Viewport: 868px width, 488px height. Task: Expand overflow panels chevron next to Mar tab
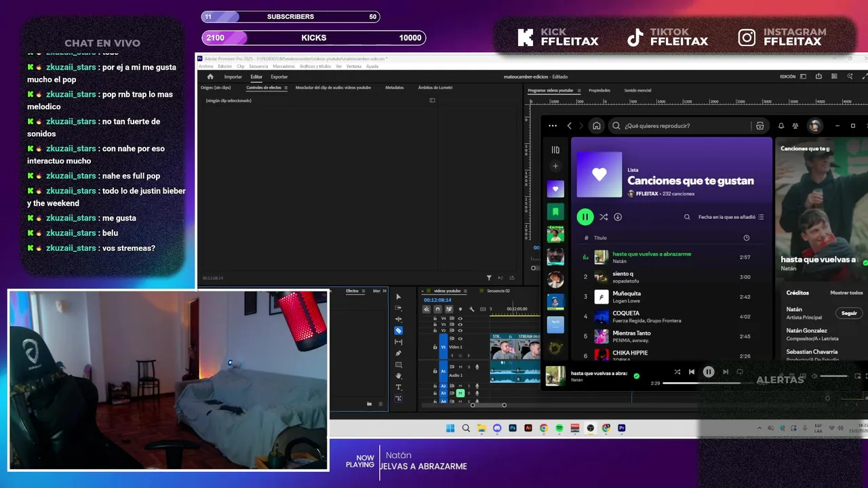tap(384, 291)
